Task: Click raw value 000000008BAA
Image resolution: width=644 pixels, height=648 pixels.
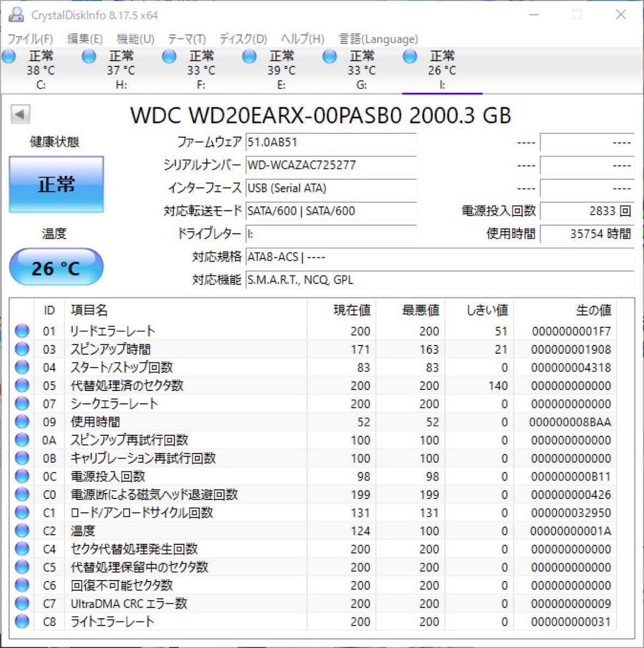Action: tap(570, 422)
